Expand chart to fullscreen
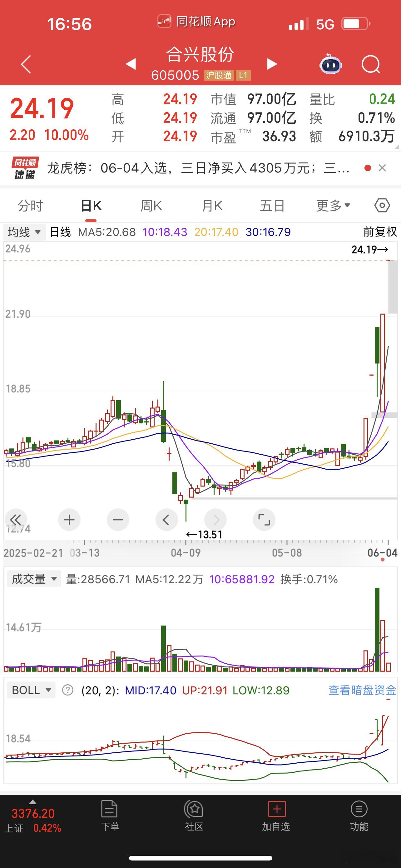 point(264,520)
